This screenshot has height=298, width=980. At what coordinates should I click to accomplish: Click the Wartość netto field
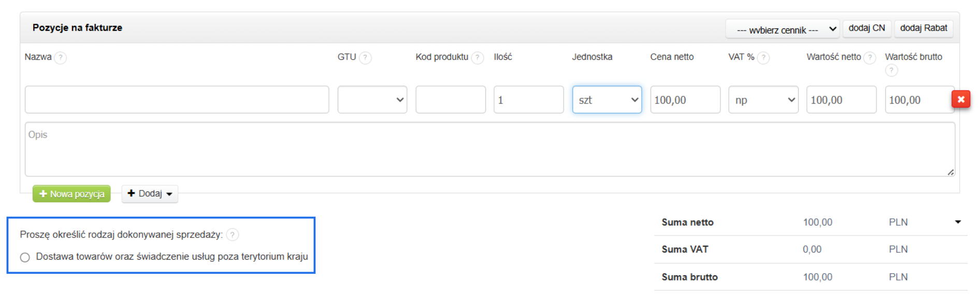[841, 100]
